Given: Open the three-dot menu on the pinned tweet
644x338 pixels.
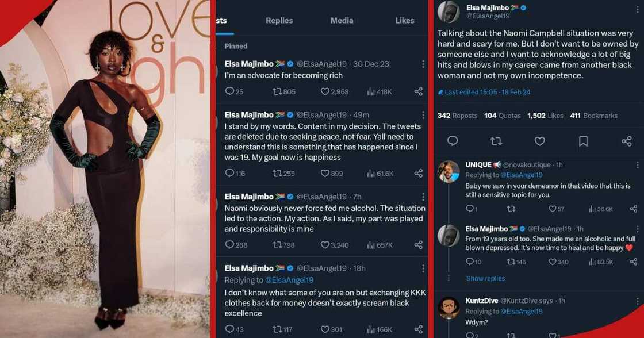Looking at the screenshot, I should pyautogui.click(x=424, y=64).
